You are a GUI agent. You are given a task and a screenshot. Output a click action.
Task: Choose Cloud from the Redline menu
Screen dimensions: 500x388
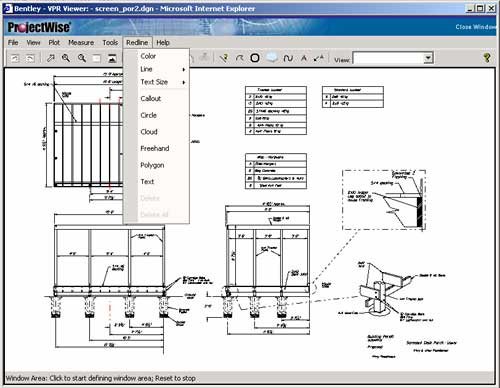tap(149, 132)
